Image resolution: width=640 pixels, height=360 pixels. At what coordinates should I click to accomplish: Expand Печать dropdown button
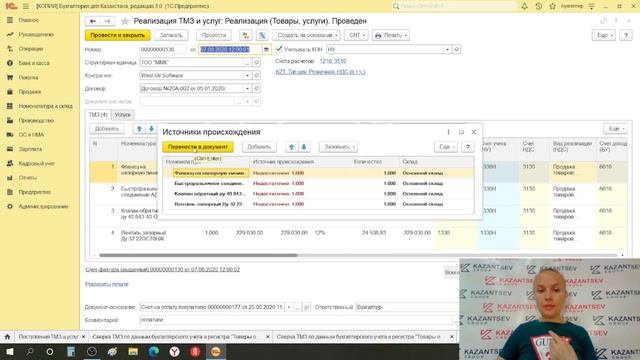(391, 36)
